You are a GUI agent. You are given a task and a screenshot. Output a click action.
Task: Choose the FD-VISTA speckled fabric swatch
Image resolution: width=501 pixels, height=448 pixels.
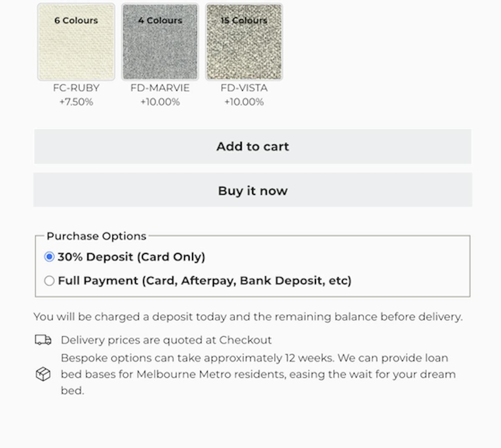coord(244,42)
